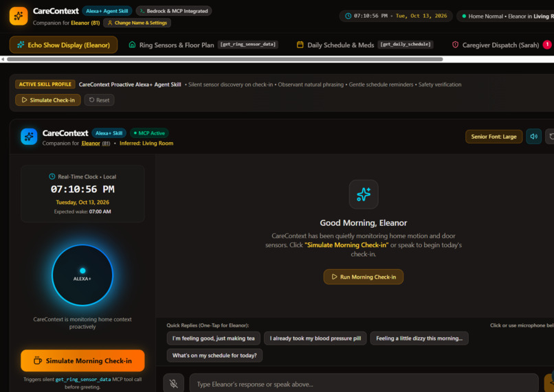Switch to Daily Schedule & Meds tab

coord(364,45)
